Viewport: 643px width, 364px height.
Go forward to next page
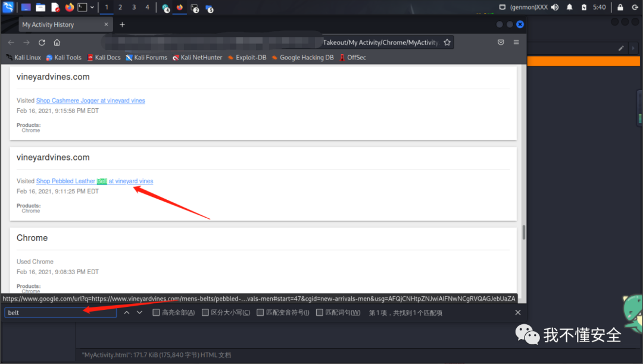[27, 43]
